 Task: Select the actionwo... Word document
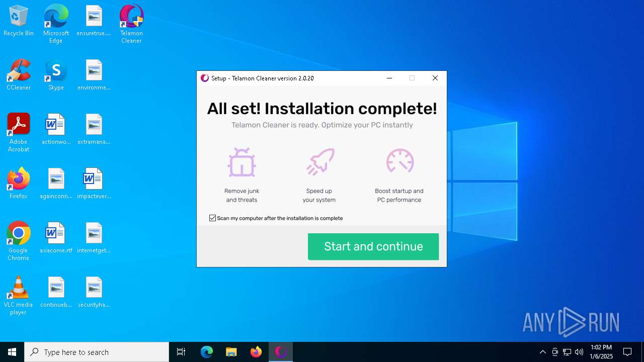coord(56,130)
